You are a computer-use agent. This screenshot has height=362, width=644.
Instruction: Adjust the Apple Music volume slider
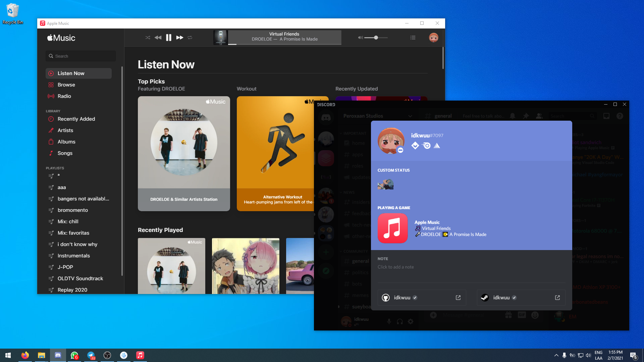click(x=376, y=38)
